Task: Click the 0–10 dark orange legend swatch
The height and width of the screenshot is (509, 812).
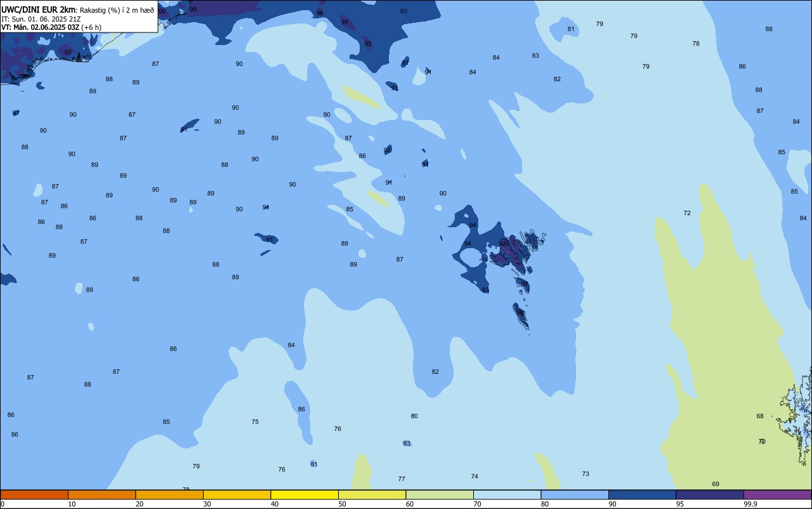Action: [34, 494]
